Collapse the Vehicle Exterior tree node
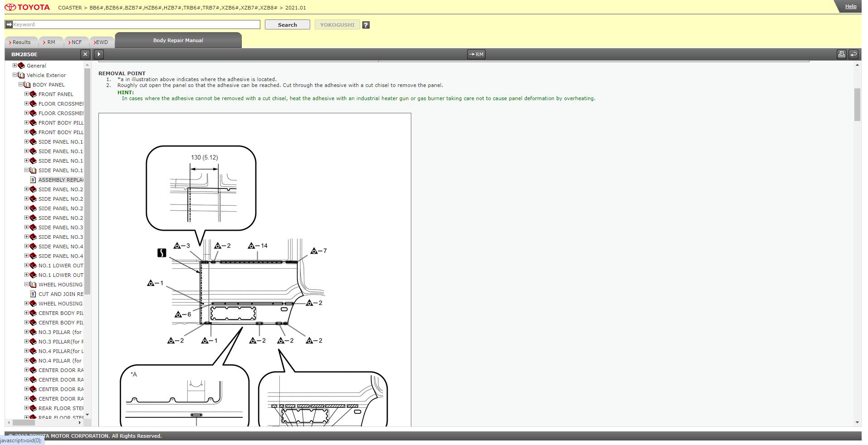Image resolution: width=868 pixels, height=445 pixels. 15,75
